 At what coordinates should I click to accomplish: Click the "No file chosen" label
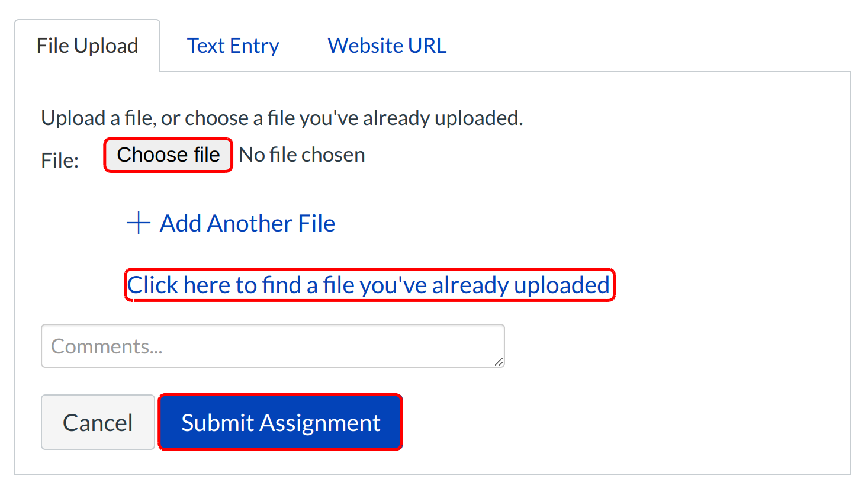[302, 155]
